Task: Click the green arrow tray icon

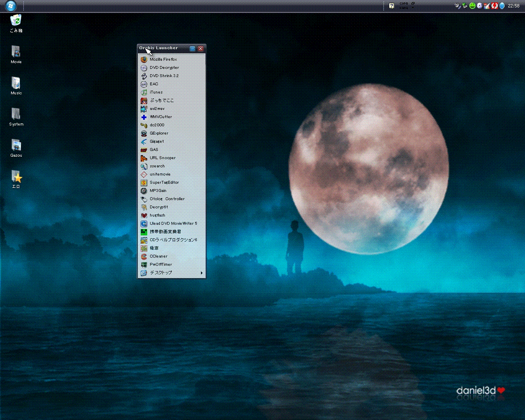Action: click(x=465, y=6)
